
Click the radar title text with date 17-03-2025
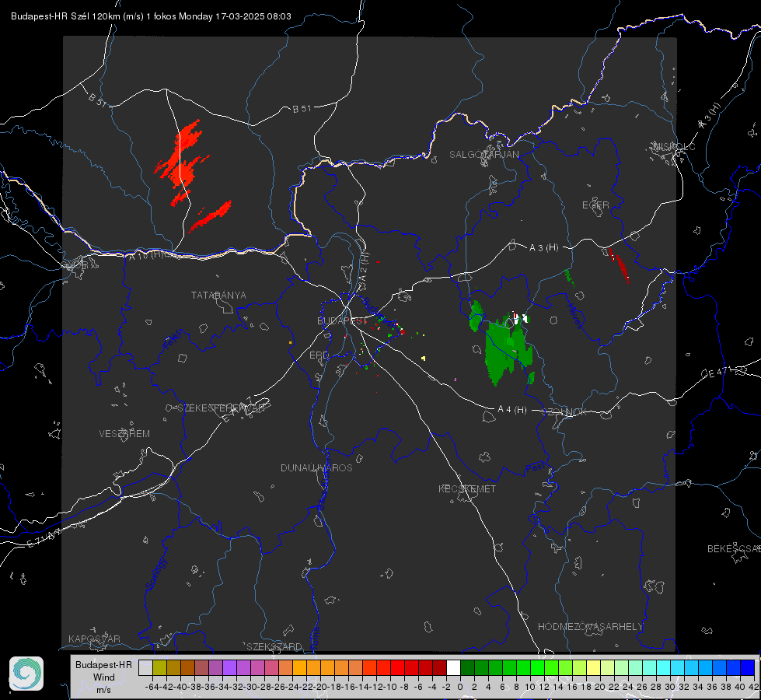pos(151,16)
